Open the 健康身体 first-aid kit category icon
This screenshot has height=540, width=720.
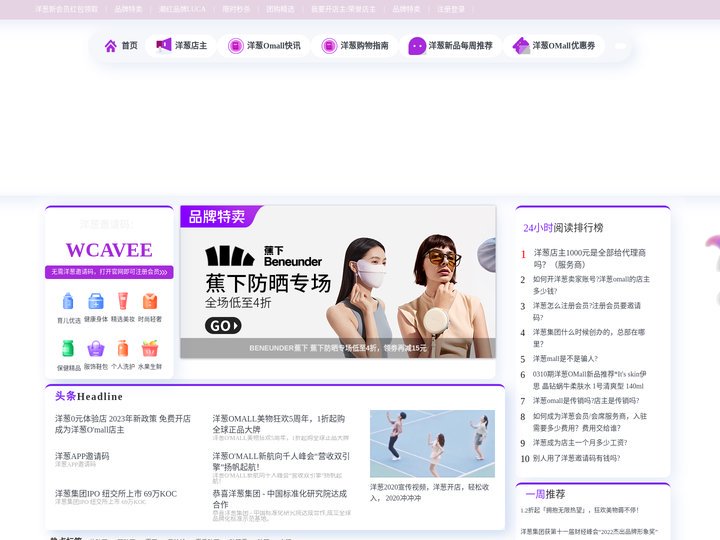[96, 301]
